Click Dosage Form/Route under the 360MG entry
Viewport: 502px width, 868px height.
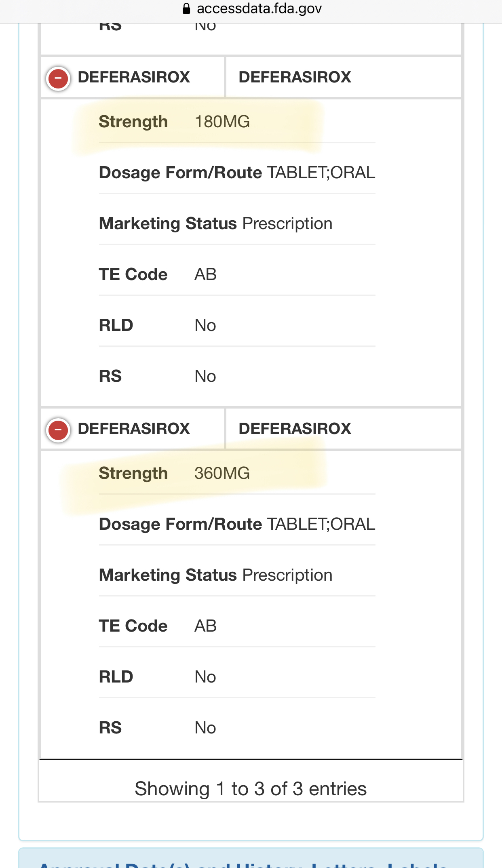point(181,524)
